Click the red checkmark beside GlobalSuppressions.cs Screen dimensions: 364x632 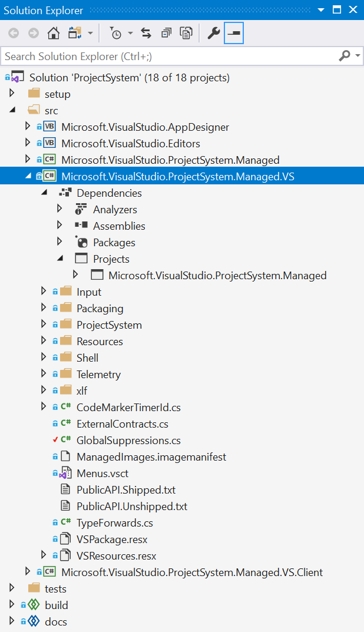click(55, 439)
